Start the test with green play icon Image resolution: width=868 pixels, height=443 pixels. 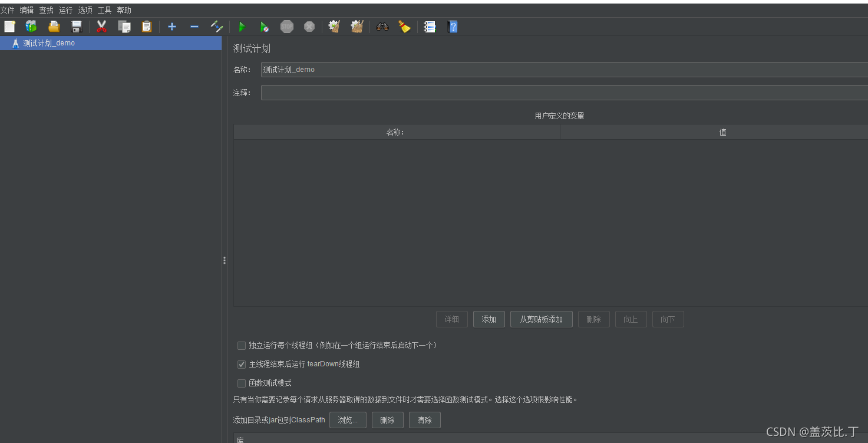click(242, 27)
